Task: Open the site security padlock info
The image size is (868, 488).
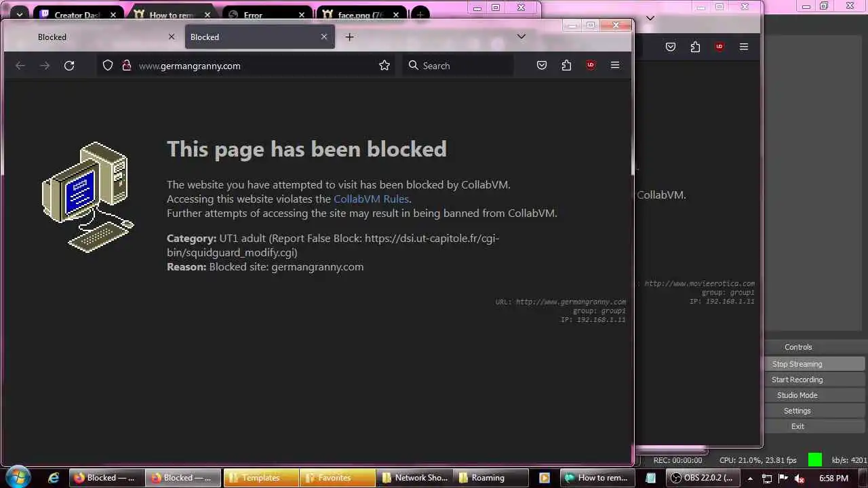Action: 126,66
